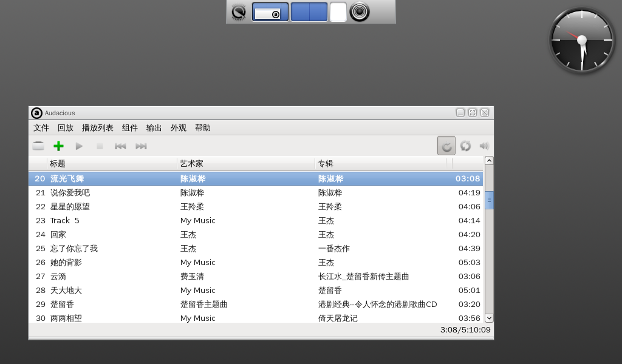The height and width of the screenshot is (364, 622).
Task: Toggle the pressed repeat button in toolbar
Action: [446, 146]
